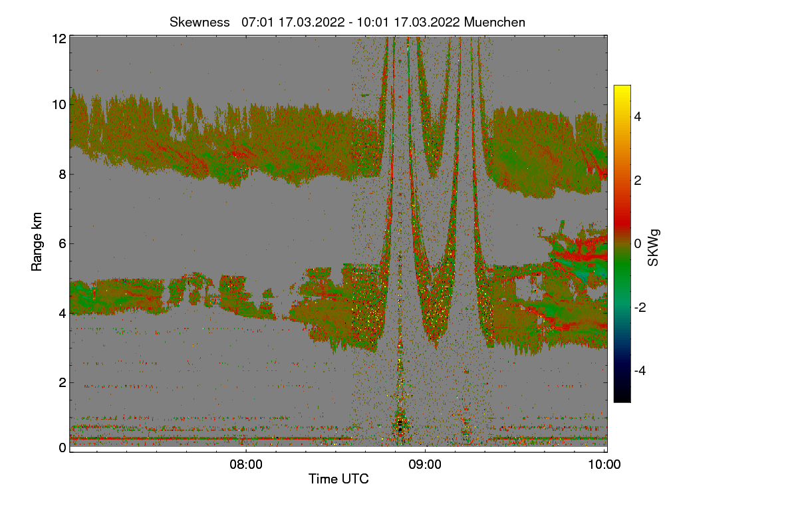Image resolution: width=798 pixels, height=532 pixels.
Task: Click the 08:00 time tick label
Action: (247, 464)
